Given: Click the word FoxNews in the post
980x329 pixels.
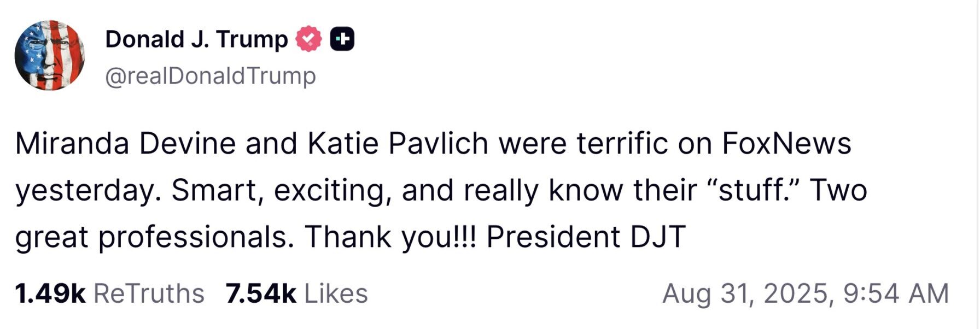Looking at the screenshot, I should click(x=786, y=144).
